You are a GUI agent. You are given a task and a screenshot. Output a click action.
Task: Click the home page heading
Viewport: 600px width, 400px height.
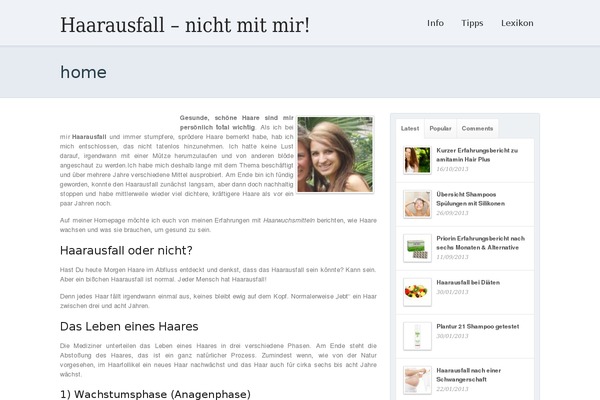pyautogui.click(x=83, y=72)
